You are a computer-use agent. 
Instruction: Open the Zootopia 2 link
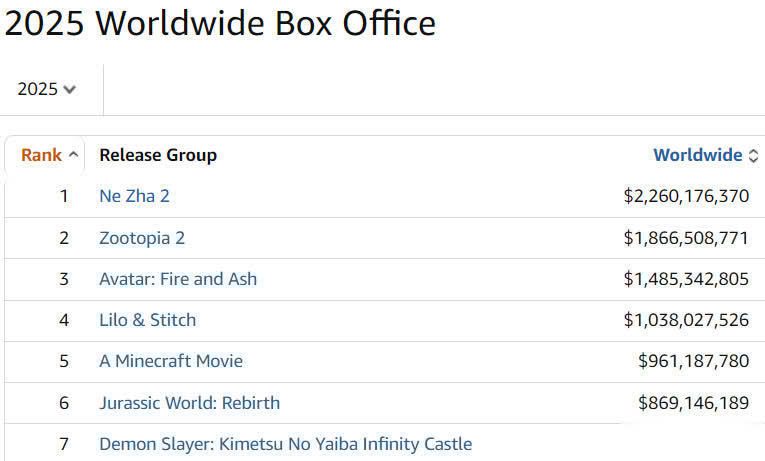[142, 238]
